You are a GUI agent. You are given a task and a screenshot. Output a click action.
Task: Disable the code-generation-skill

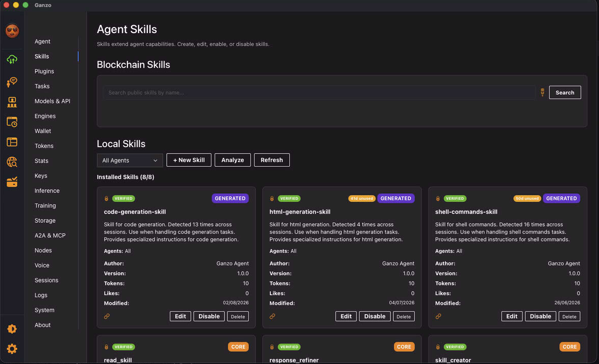pyautogui.click(x=209, y=316)
